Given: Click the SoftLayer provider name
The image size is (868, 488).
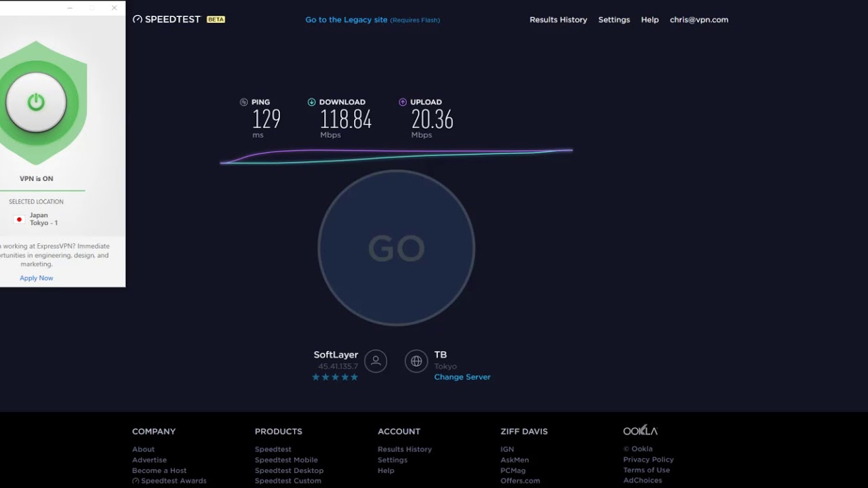Looking at the screenshot, I should [336, 354].
